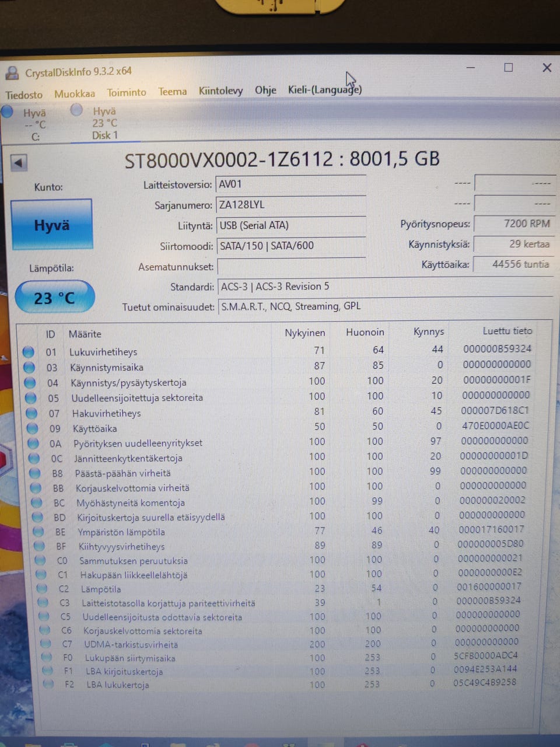Click the status icon for Korjauskelvottomia sektoreita
The image size is (560, 747).
[45, 630]
